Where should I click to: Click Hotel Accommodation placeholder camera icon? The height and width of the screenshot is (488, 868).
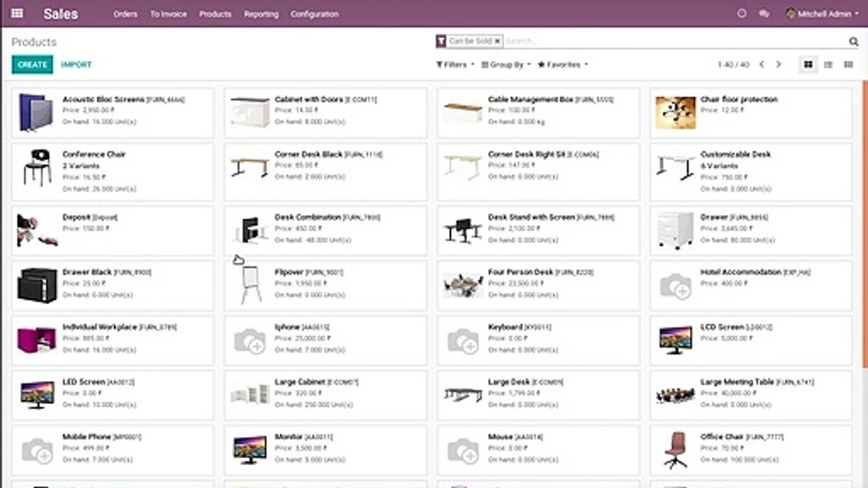(x=675, y=286)
